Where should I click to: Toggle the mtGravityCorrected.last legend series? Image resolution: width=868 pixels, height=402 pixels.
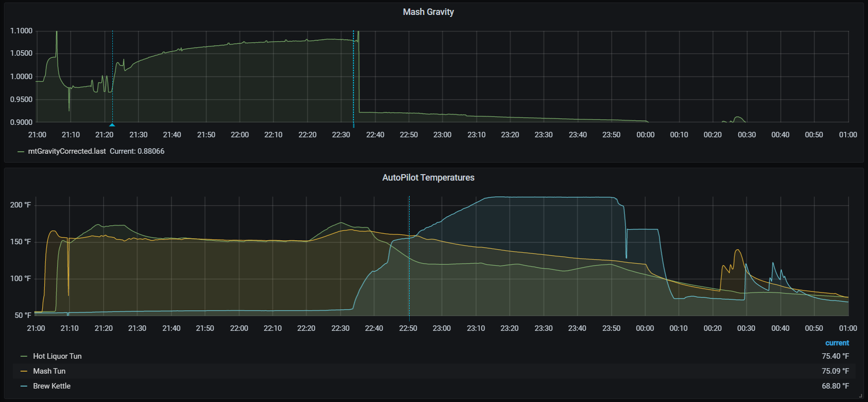[x=67, y=151]
